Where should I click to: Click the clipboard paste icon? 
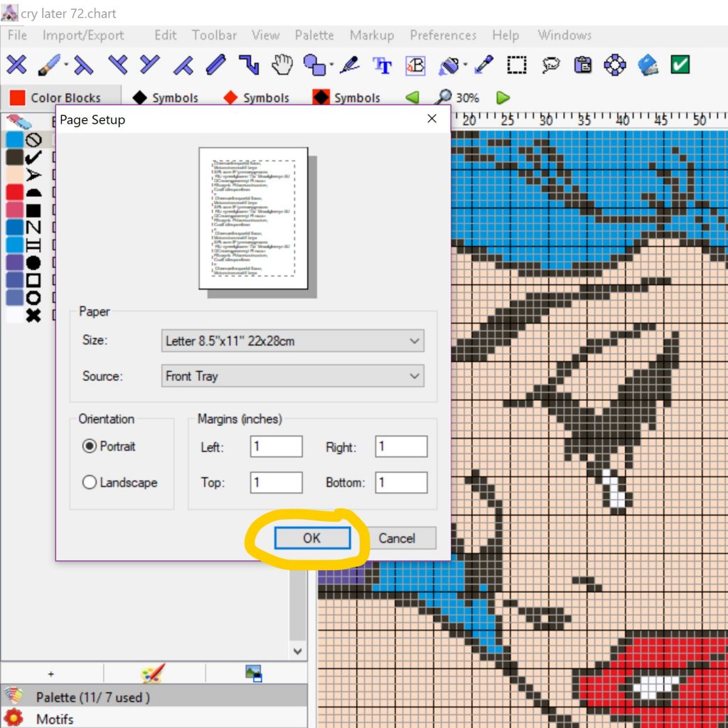pyautogui.click(x=583, y=65)
